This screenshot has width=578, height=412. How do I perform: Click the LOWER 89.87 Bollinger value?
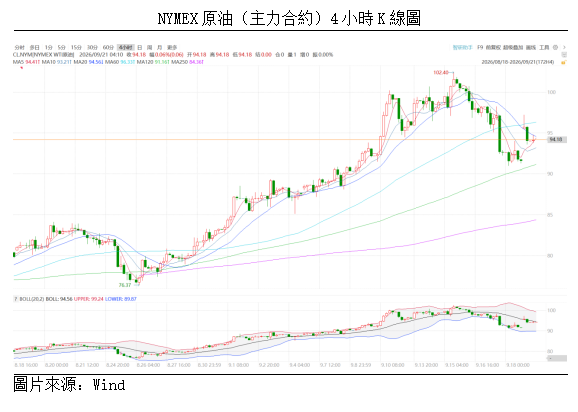[x=121, y=299]
